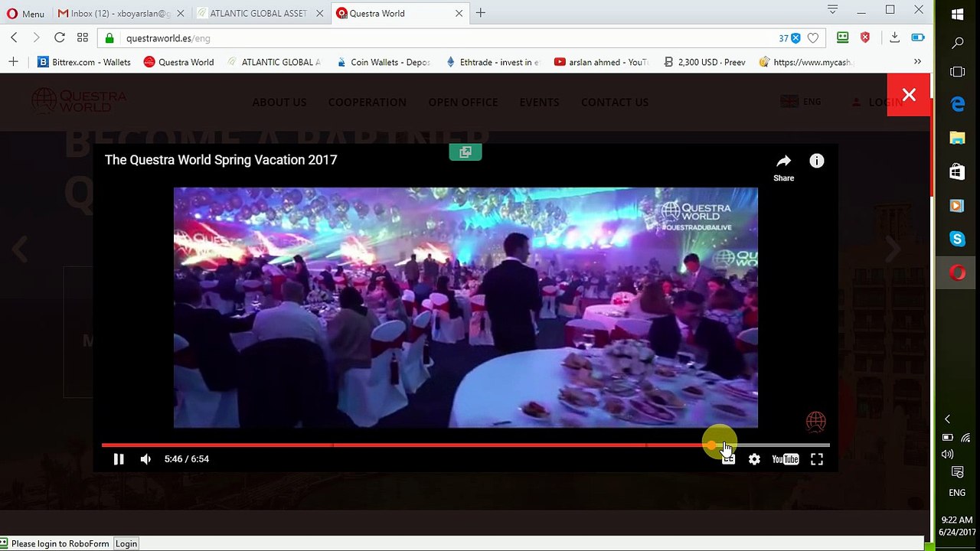980x551 pixels.
Task: Open the Opera Menu button
Action: 25,13
